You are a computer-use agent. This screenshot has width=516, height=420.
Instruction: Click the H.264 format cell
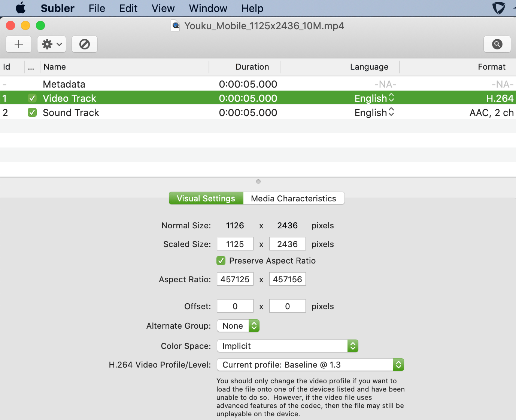[500, 98]
